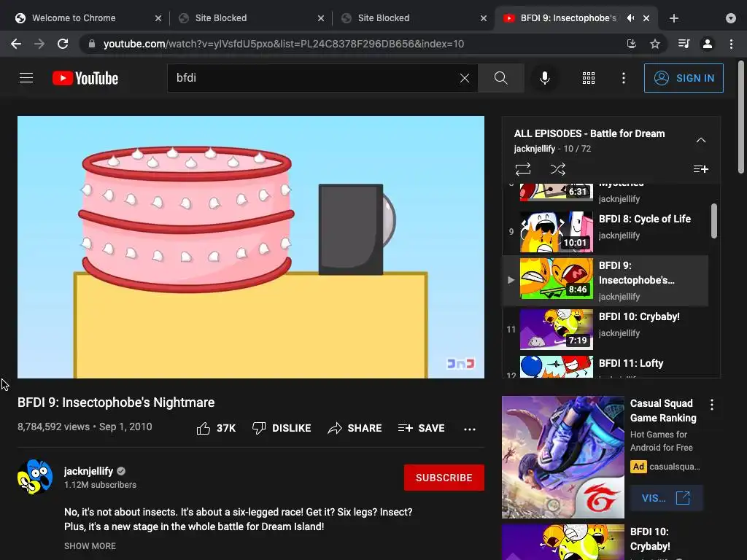The image size is (747, 560).
Task: Play BFDI 10: Crybaby! from playlist
Action: tap(605, 330)
